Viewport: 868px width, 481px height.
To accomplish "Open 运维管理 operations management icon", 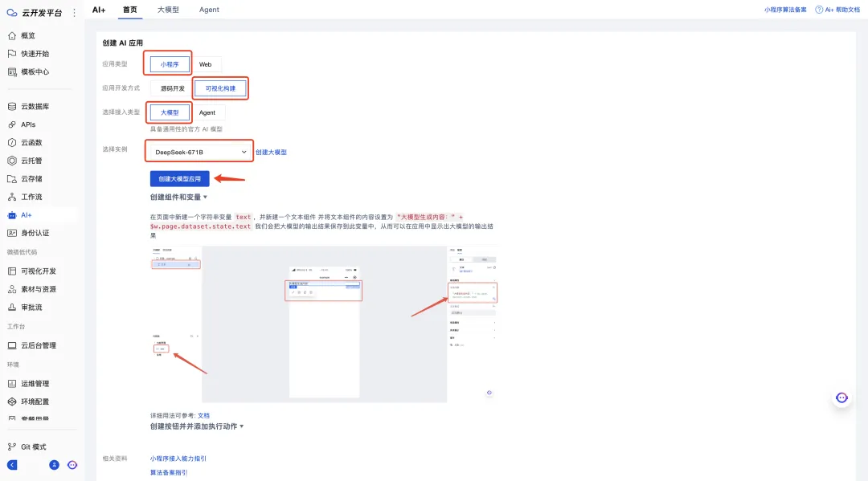I will 11,384.
